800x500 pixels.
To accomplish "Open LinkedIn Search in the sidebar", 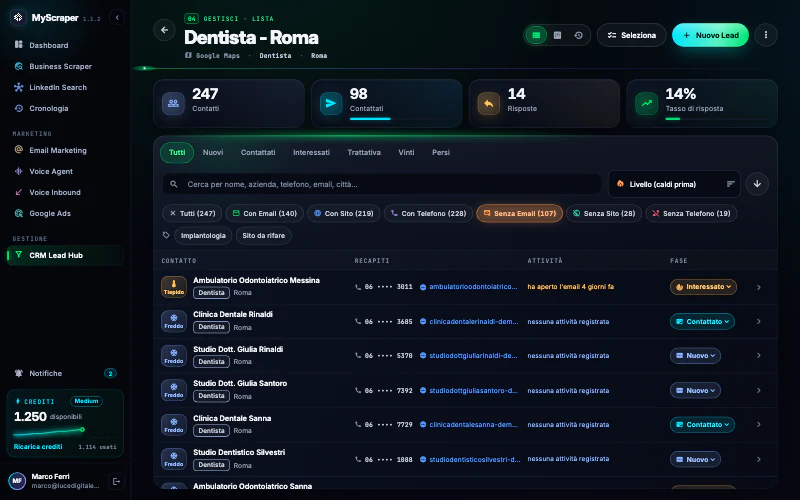I will (65, 87).
